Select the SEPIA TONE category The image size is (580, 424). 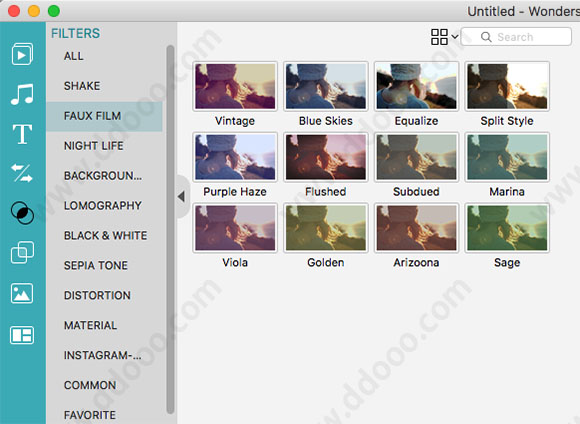point(96,266)
